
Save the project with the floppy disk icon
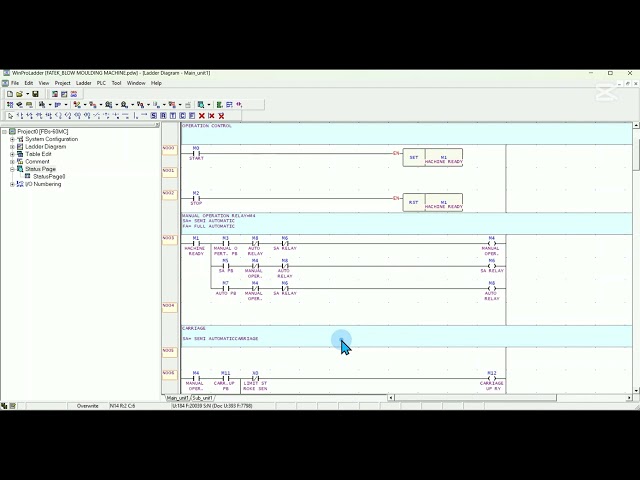click(x=35, y=94)
